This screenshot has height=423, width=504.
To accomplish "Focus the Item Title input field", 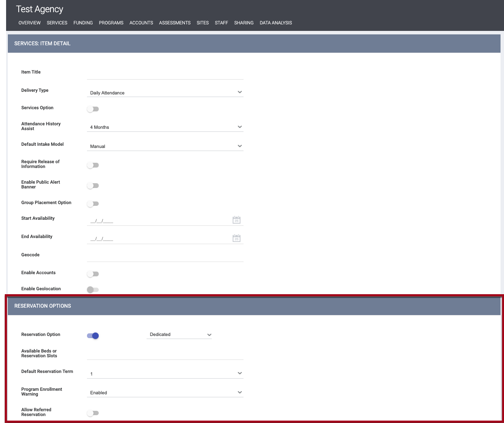I will coord(165,74).
